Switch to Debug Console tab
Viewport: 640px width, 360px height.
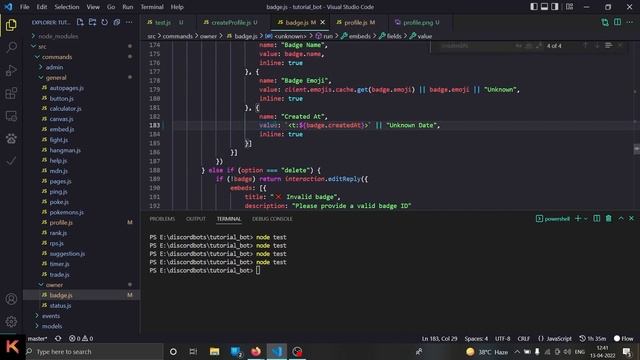[272, 219]
